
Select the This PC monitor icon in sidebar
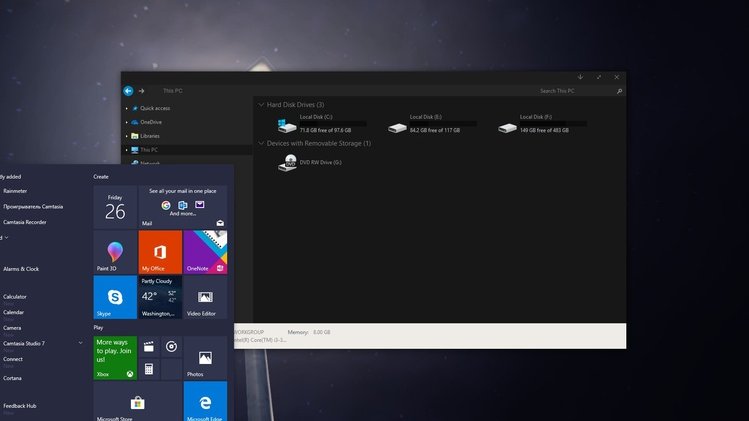[135, 150]
